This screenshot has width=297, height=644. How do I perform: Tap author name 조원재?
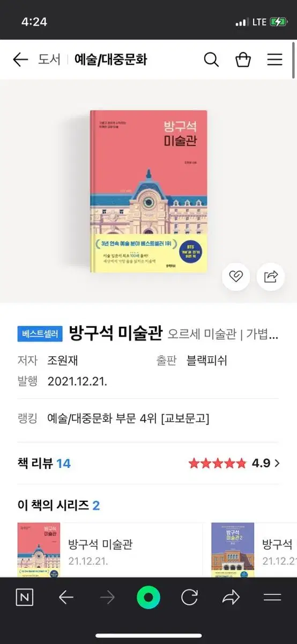[x=63, y=361]
